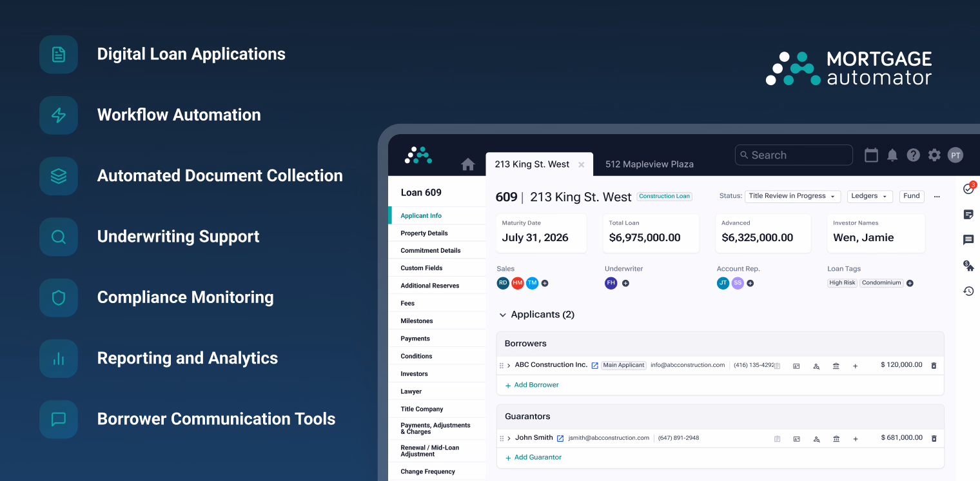Open Title Company in the sidebar
This screenshot has height=481, width=980.
click(437, 409)
